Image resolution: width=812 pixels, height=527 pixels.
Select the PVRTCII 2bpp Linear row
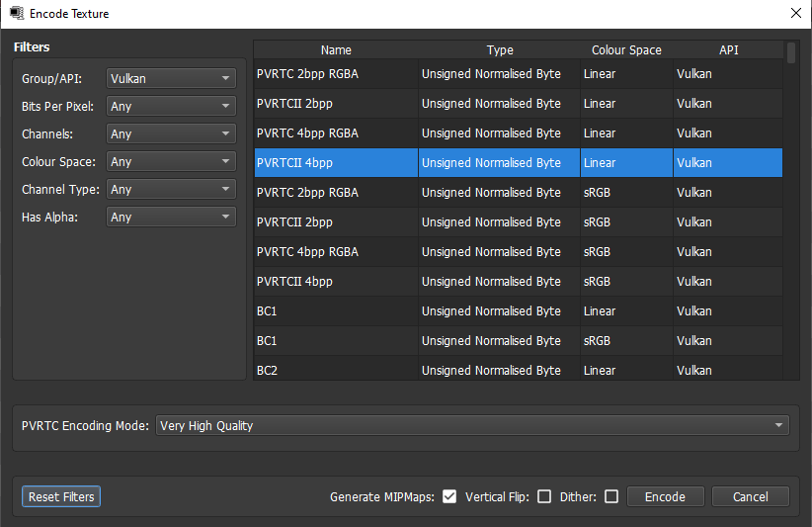(x=519, y=104)
